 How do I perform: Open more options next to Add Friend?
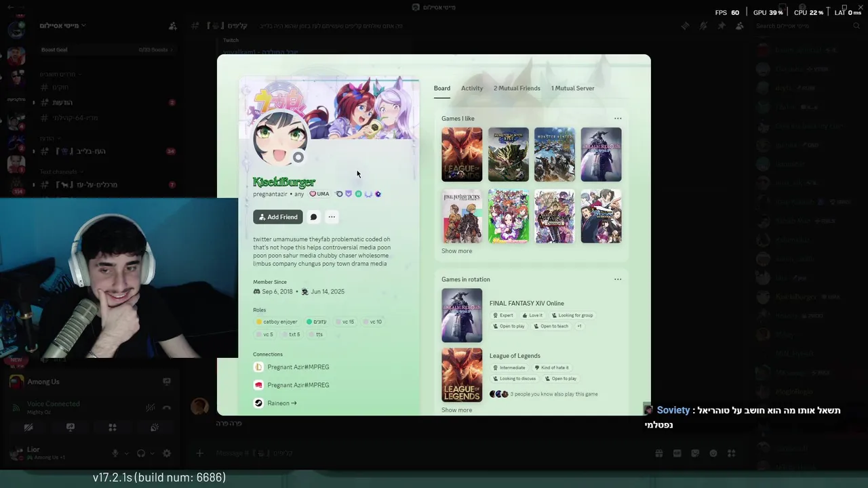point(332,217)
